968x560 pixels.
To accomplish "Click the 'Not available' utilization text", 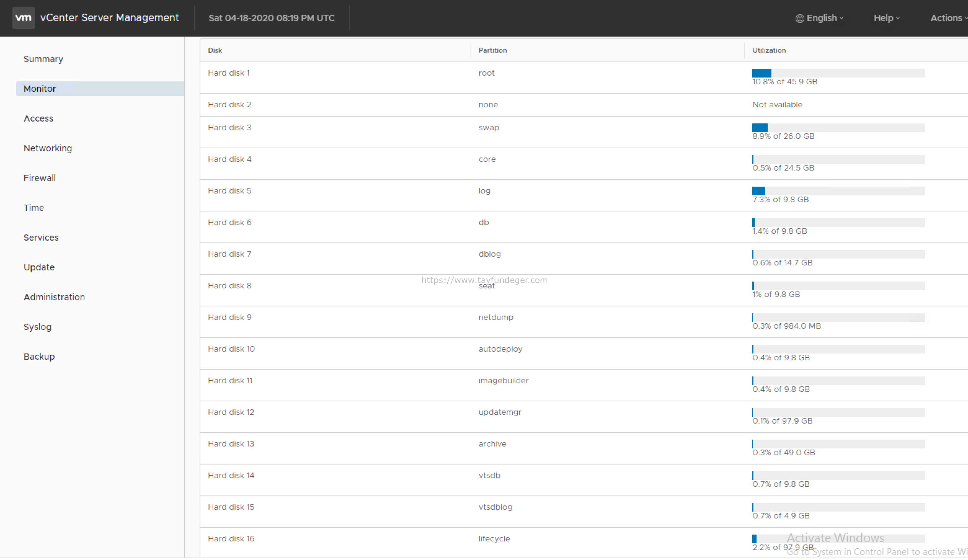I will (x=778, y=104).
